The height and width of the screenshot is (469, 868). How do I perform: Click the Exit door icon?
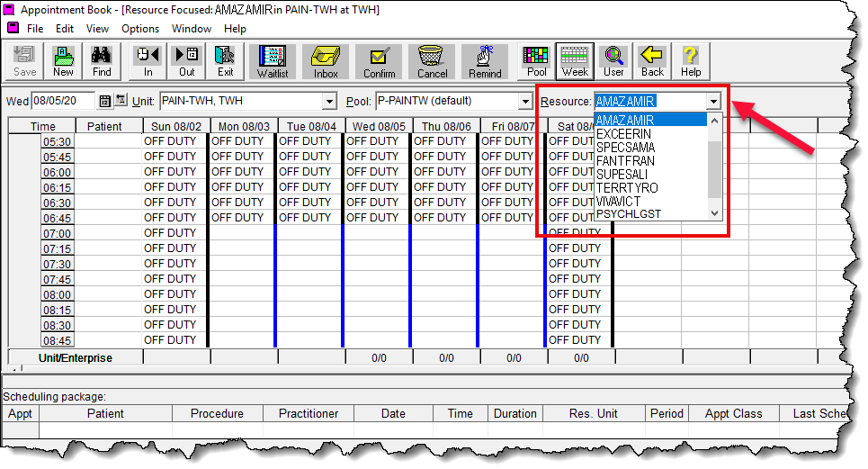tap(225, 61)
